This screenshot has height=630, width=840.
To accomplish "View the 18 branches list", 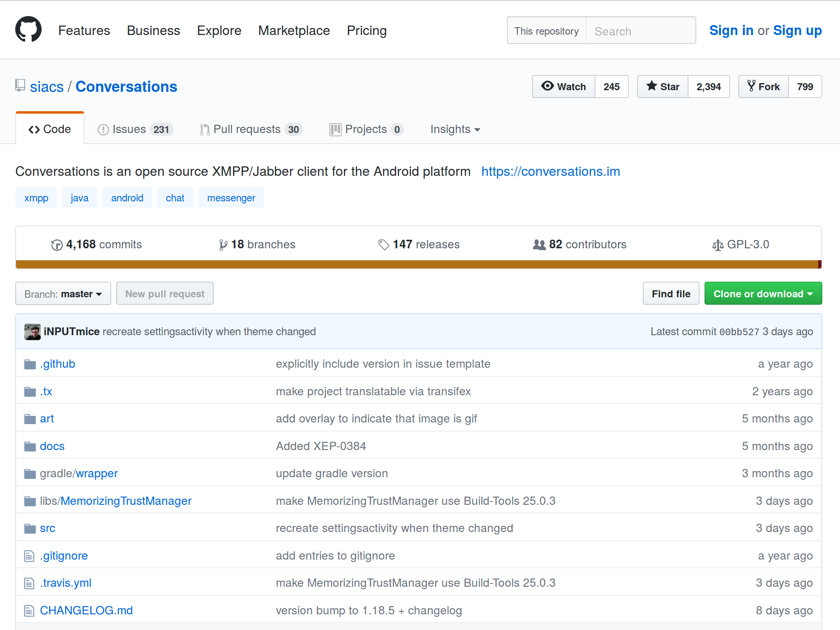I will click(257, 245).
